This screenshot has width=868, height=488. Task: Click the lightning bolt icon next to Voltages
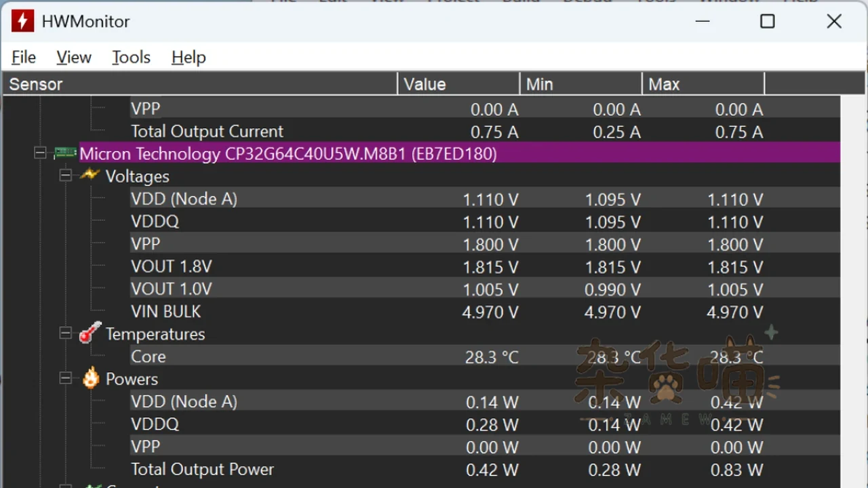[90, 176]
